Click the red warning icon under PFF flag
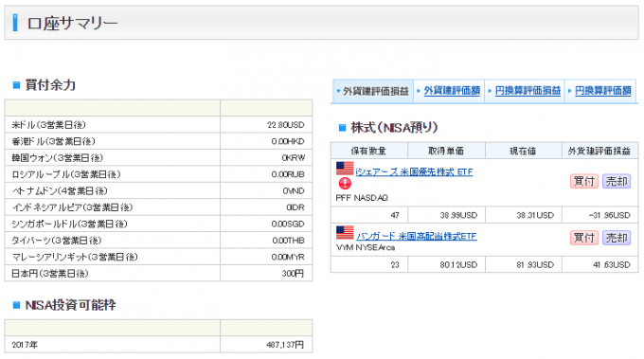The image size is (644, 359). [345, 183]
